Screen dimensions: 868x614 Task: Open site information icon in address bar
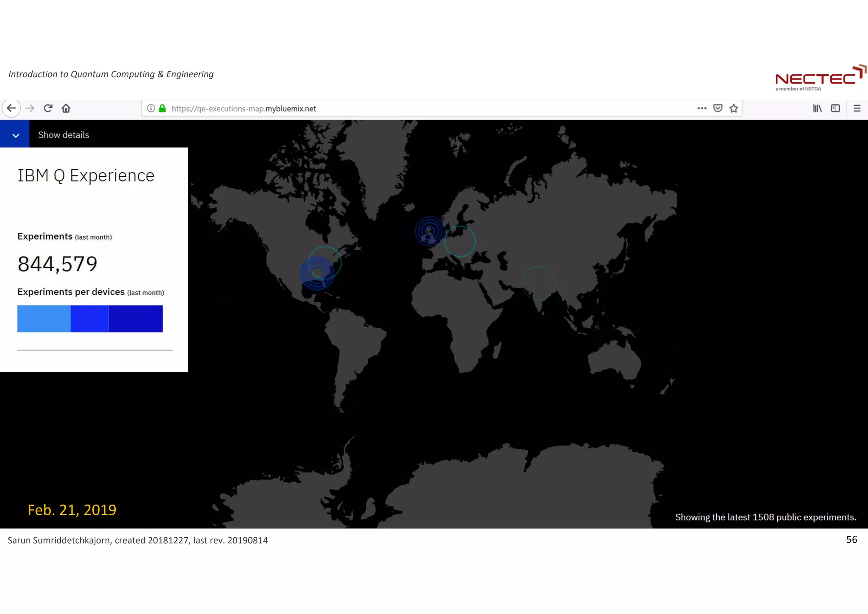pyautogui.click(x=150, y=108)
